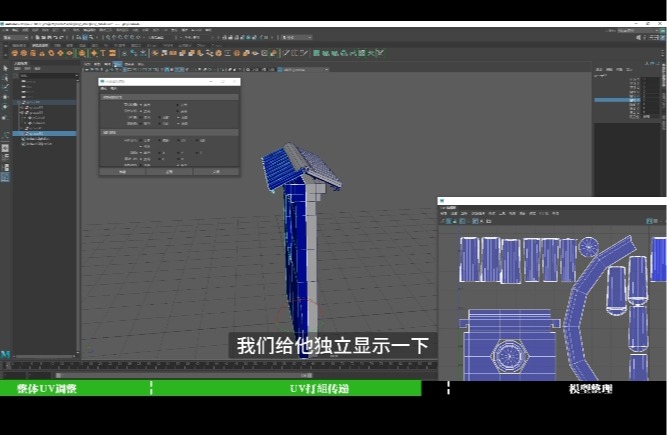
Task: Activate the Scale tool in toolbox
Action: (5, 117)
